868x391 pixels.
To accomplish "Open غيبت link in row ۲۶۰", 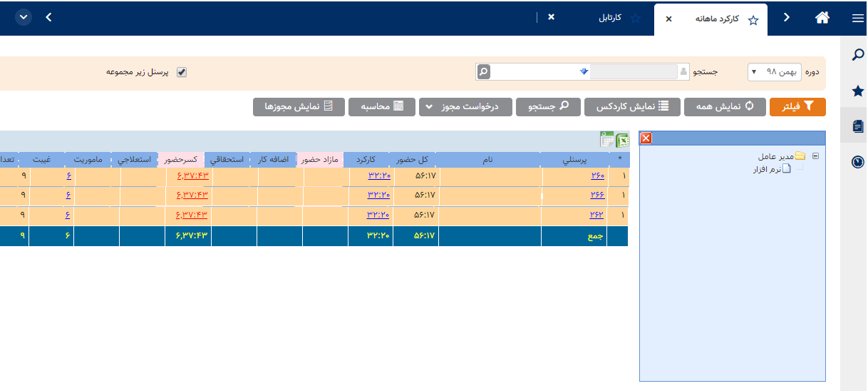I will pyautogui.click(x=68, y=176).
